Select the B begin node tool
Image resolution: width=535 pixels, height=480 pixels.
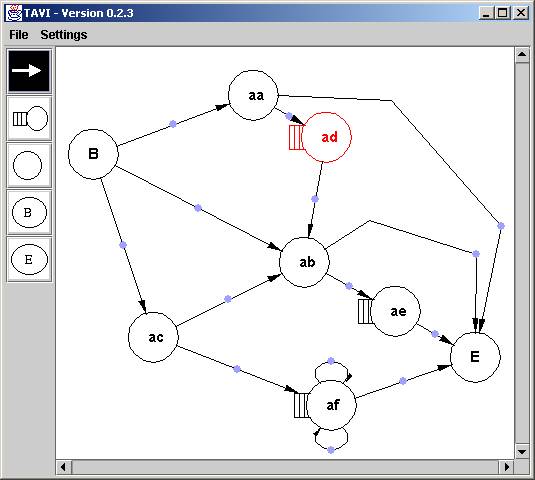pos(29,212)
